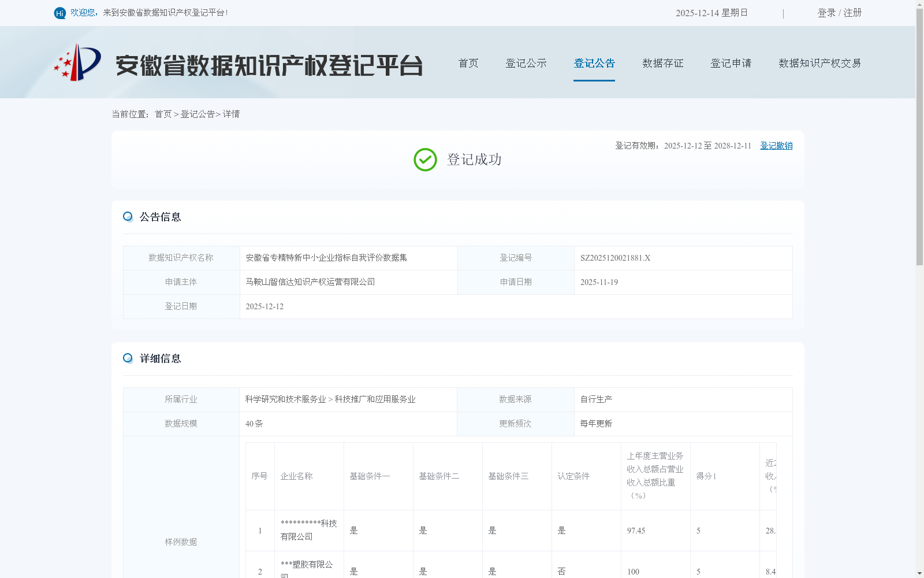Click the applicant 马鞍山智信达知识产权运营有限公司
The height and width of the screenshot is (578, 924).
(x=310, y=282)
